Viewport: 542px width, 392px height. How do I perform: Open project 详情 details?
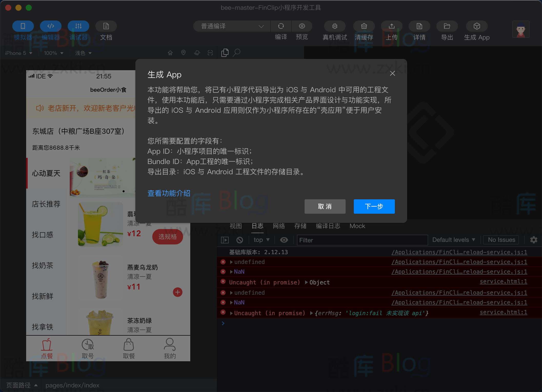[419, 26]
